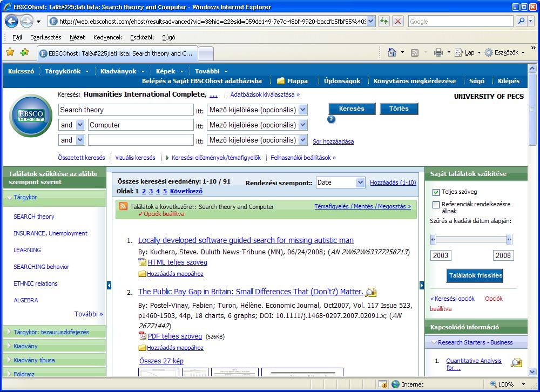Image resolution: width=540 pixels, height=392 pixels.
Task: Click folder icon under first result
Action: (x=142, y=274)
